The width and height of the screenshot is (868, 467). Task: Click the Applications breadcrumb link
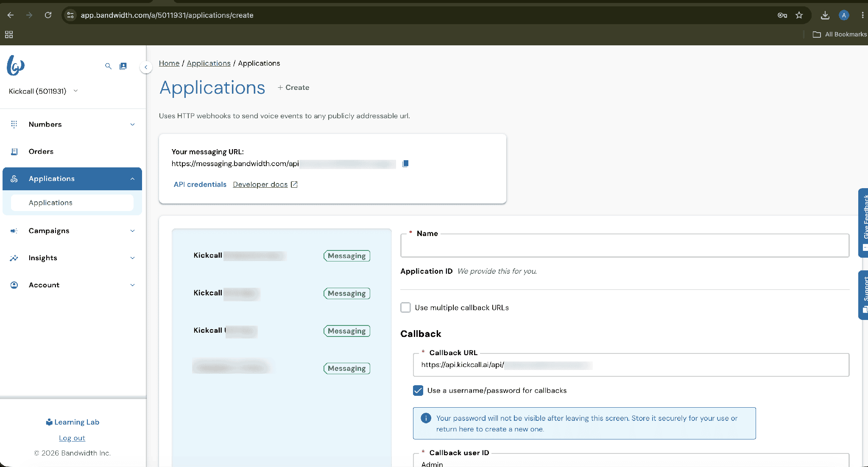209,63
